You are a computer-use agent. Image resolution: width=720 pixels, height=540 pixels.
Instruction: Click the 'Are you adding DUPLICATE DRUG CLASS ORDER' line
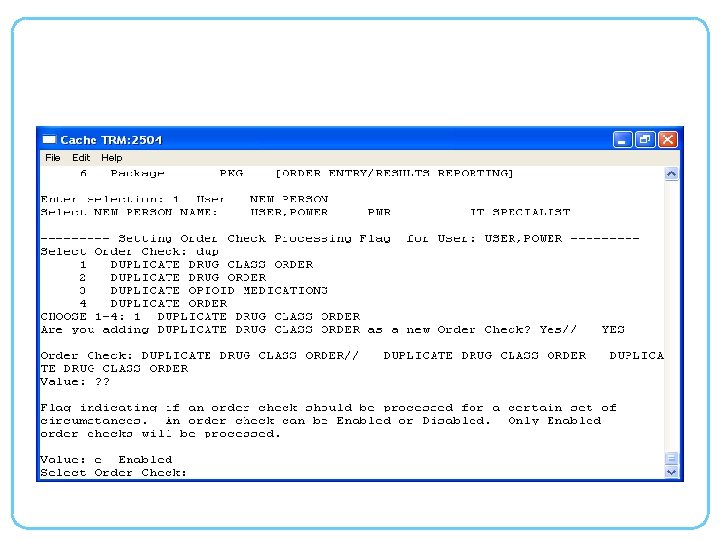332,330
